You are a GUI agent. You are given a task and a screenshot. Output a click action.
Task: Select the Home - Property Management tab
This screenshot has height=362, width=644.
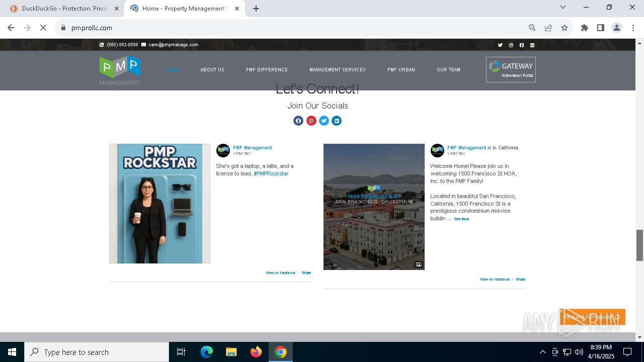[x=184, y=9]
